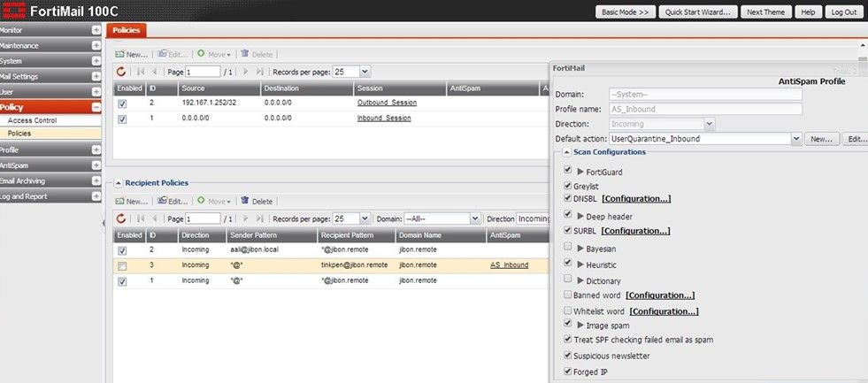Open the Outbound_Session link
The image size is (868, 383).
(x=387, y=103)
